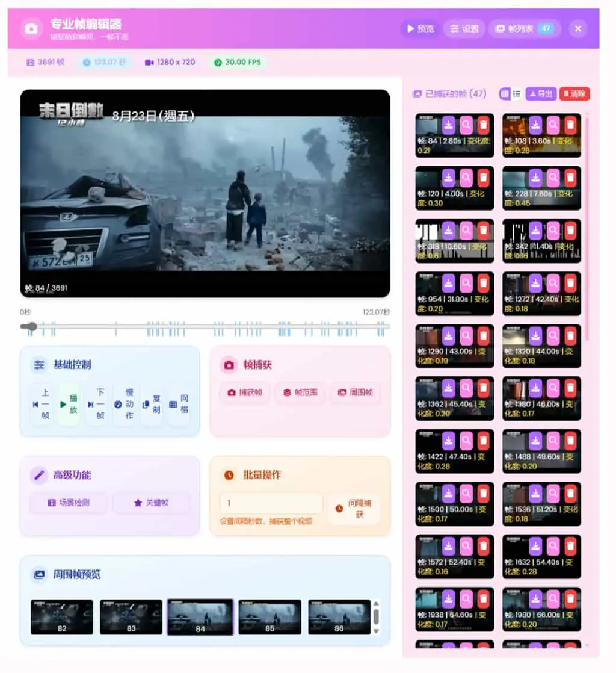The image size is (616, 673).
Task: Click 帧范围 frame range button
Action: pos(300,392)
